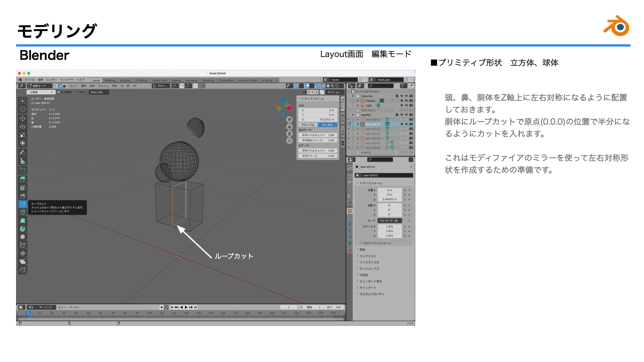Expand Camera in the outliner

[x=358, y=101]
